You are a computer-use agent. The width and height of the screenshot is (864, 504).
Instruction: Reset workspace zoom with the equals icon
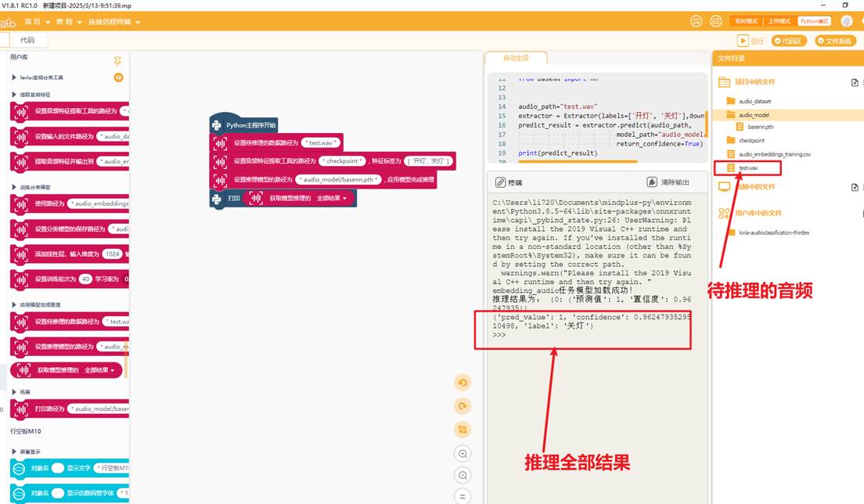pos(463,495)
